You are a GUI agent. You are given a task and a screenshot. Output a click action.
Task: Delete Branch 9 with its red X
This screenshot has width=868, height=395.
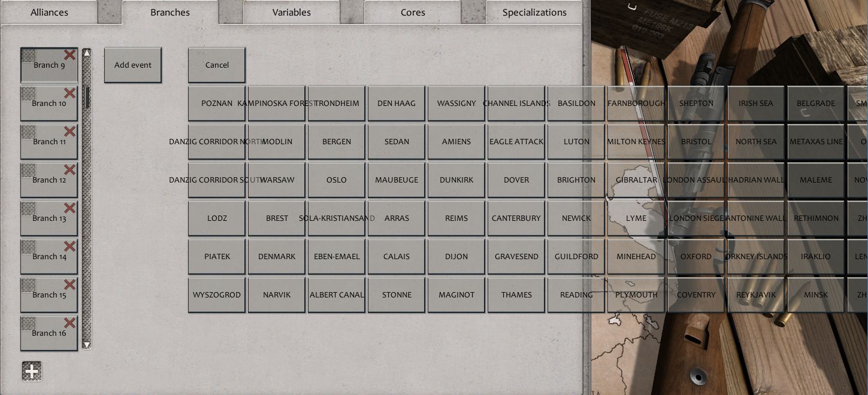[x=70, y=55]
